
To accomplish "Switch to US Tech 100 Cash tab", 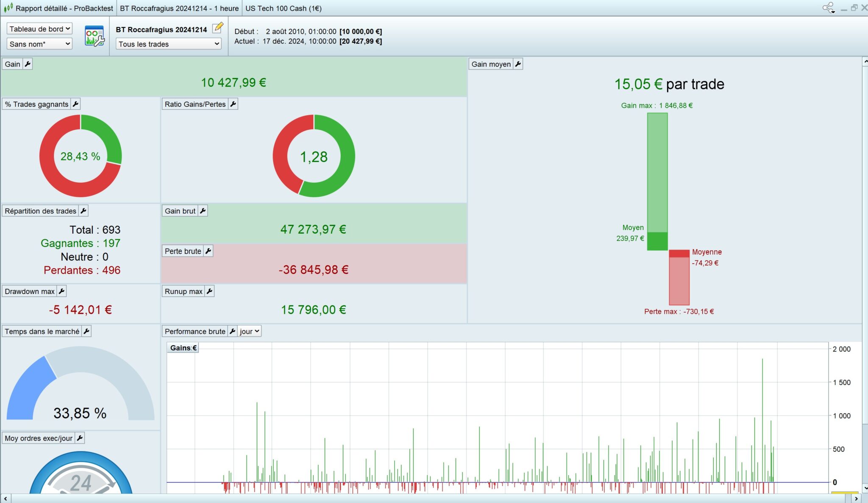I will coord(283,8).
